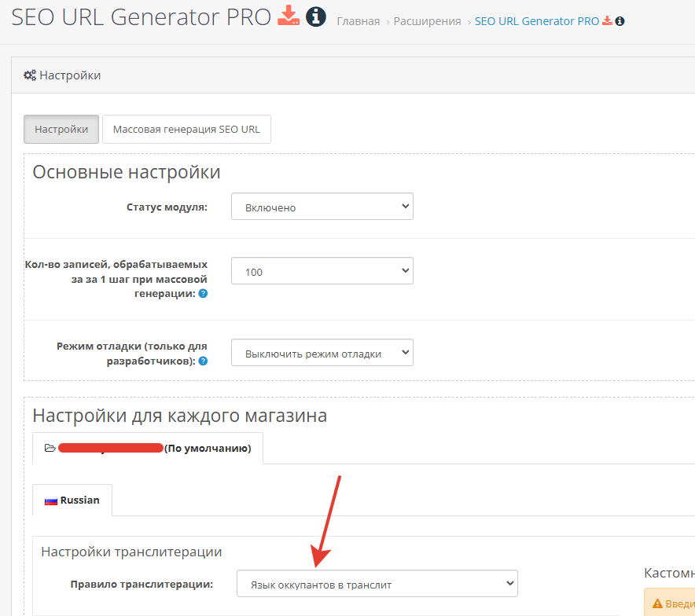Click the folder icon in the default store tab
695x616 pixels.
click(x=50, y=448)
